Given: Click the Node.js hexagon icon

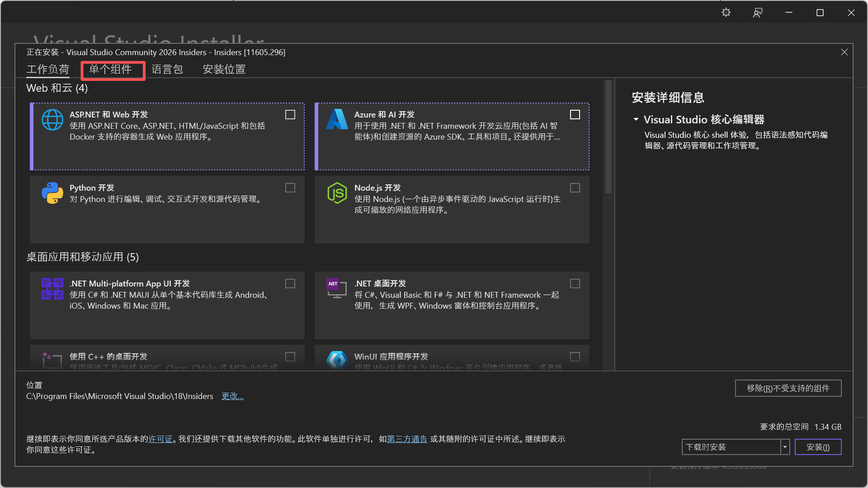Looking at the screenshot, I should [x=337, y=193].
